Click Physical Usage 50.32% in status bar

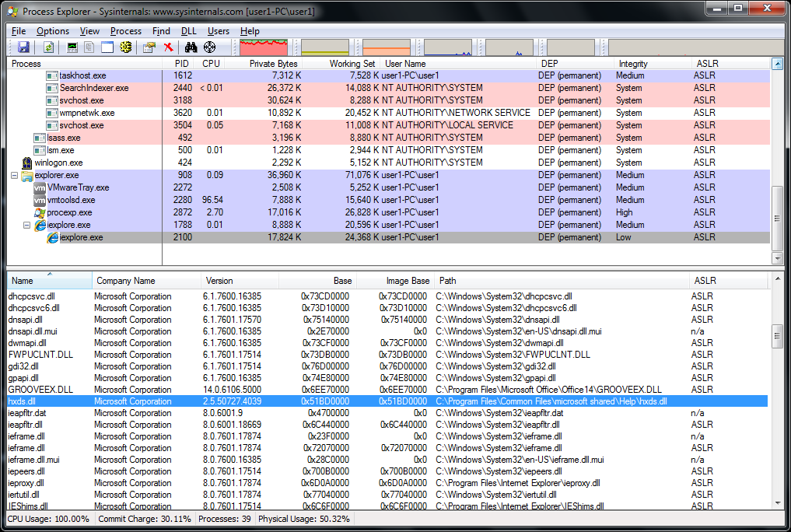pyautogui.click(x=304, y=519)
